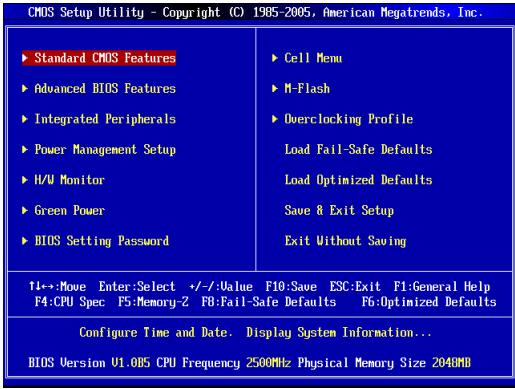Screen dimensions: 515x389
Task: Click the arrow beside Overclocking Profile
Action: pos(275,119)
